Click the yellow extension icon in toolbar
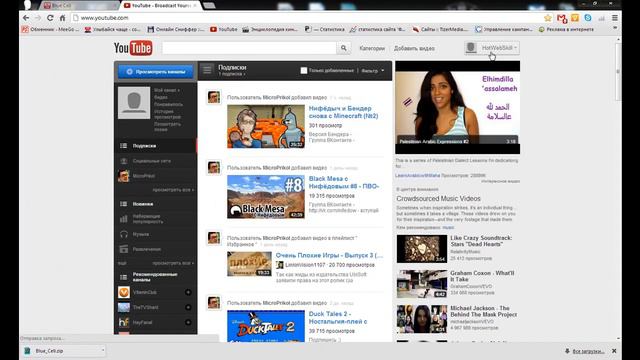 pos(575,18)
